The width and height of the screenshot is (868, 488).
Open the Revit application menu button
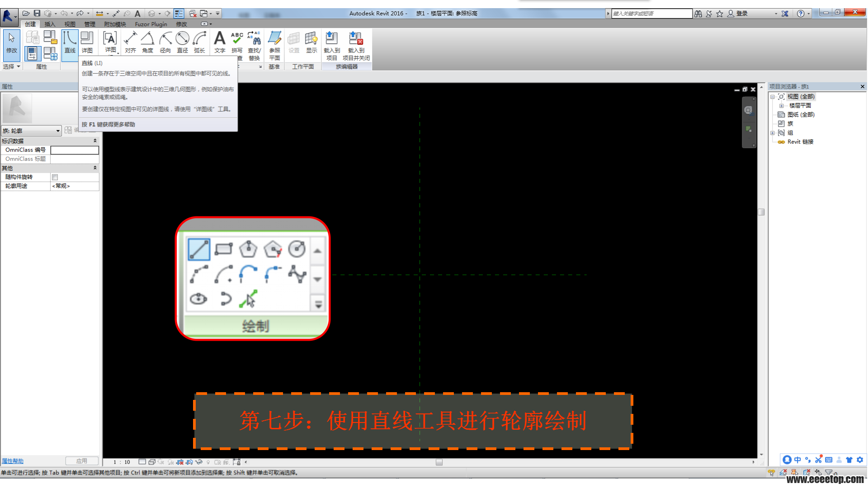point(8,16)
